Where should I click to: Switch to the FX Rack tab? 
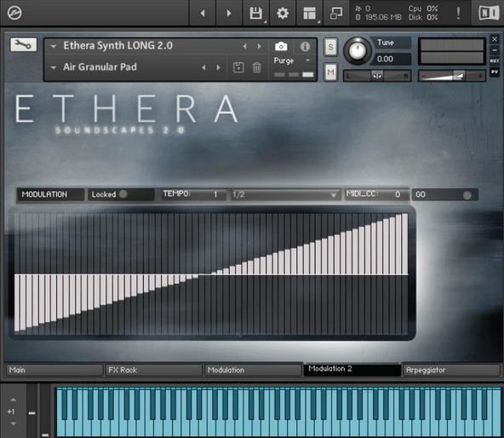point(153,370)
